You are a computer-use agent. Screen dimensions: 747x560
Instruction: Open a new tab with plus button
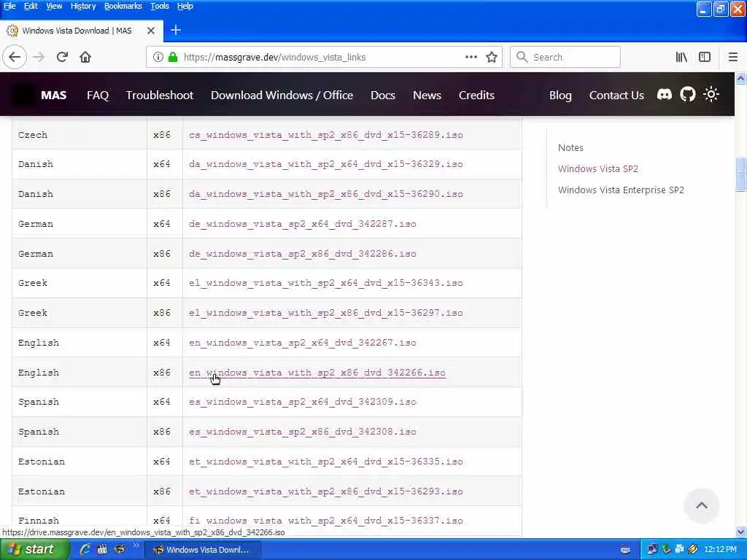(176, 30)
